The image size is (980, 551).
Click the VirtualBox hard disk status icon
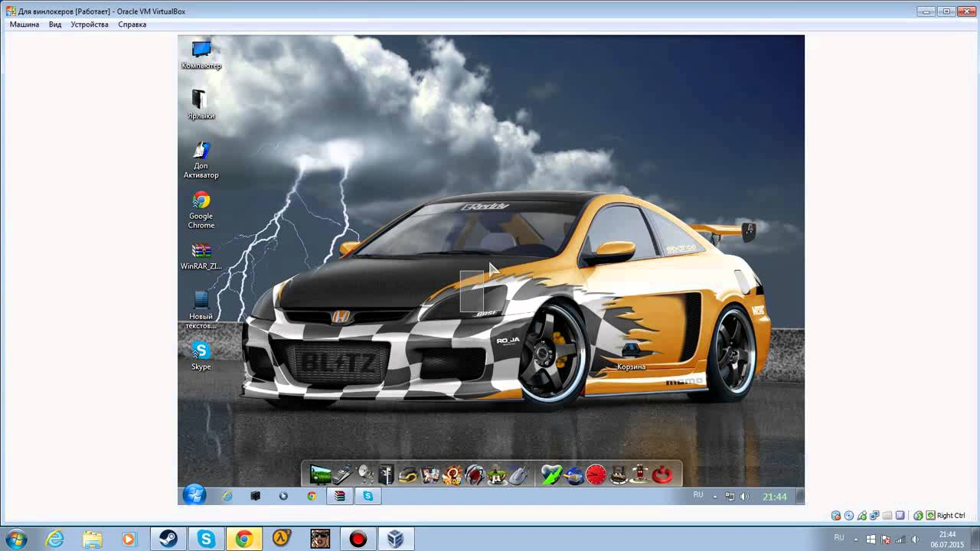(836, 516)
